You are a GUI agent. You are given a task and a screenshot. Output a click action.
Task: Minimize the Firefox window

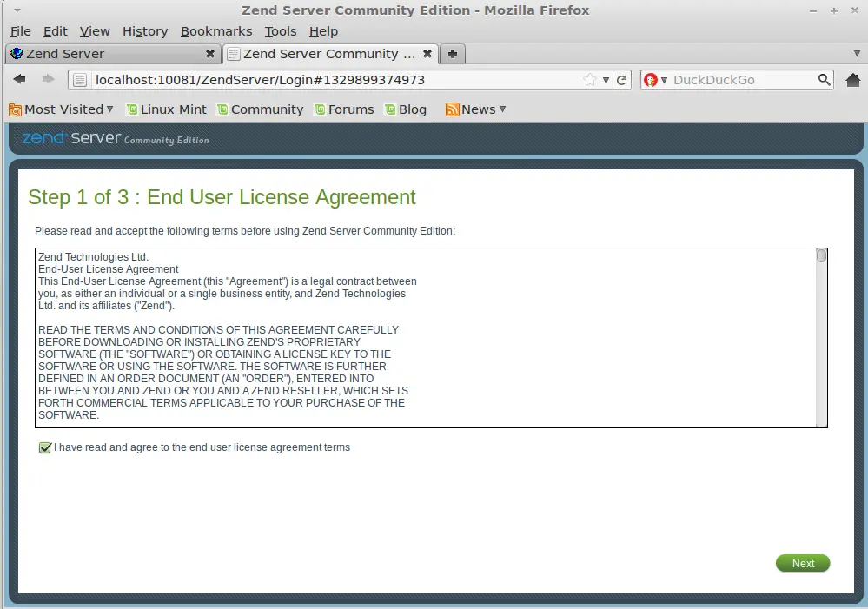[x=813, y=11]
